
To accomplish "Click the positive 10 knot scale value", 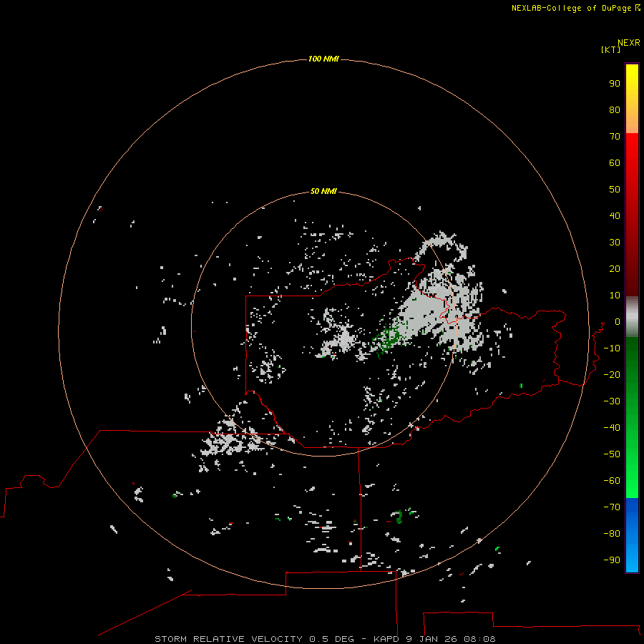I will click(615, 296).
